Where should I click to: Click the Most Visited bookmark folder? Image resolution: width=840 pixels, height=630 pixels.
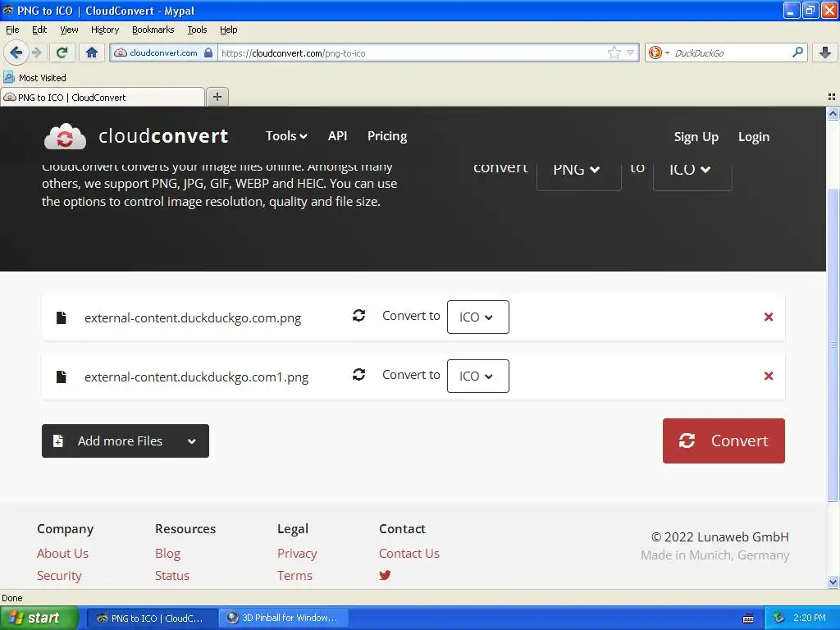tap(35, 78)
